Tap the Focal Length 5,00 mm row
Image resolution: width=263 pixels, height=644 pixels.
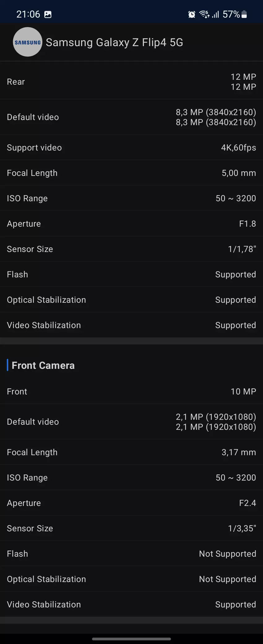pos(131,173)
